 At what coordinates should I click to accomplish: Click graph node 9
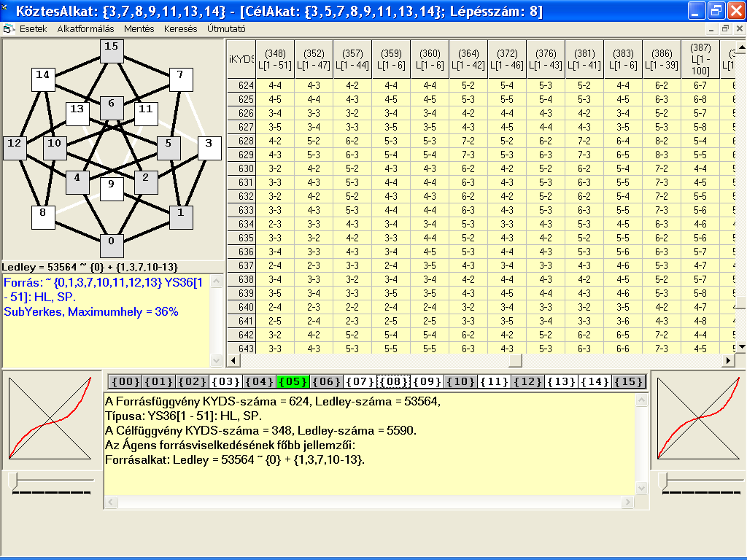point(112,189)
